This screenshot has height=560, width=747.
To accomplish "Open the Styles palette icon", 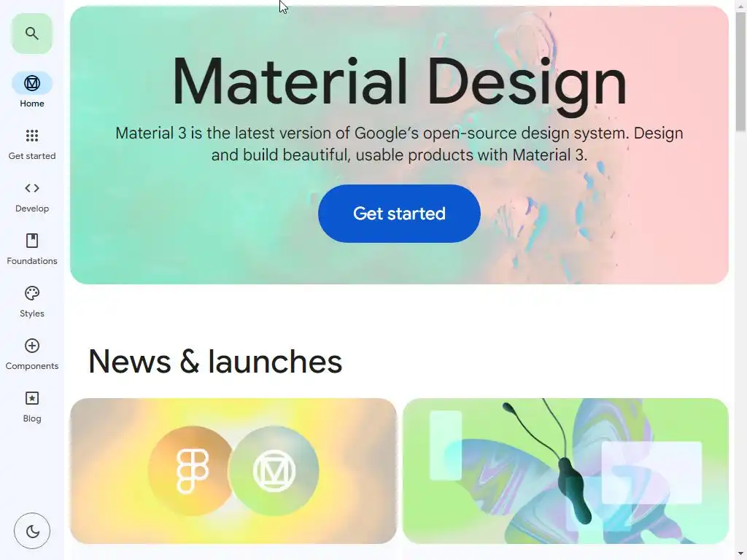I will coord(32,293).
